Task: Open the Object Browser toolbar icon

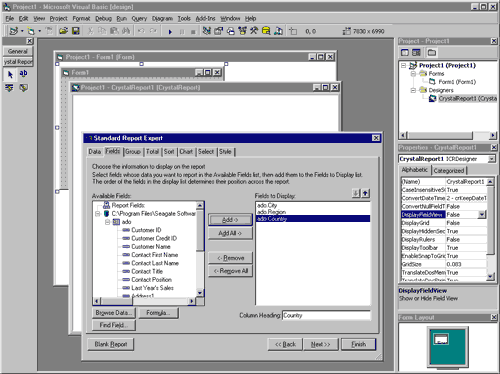Action: [242, 31]
